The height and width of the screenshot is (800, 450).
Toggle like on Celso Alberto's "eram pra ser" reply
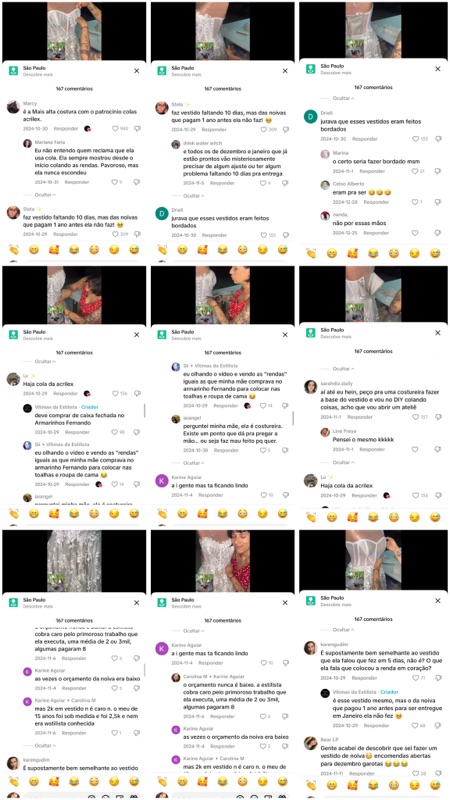415,202
